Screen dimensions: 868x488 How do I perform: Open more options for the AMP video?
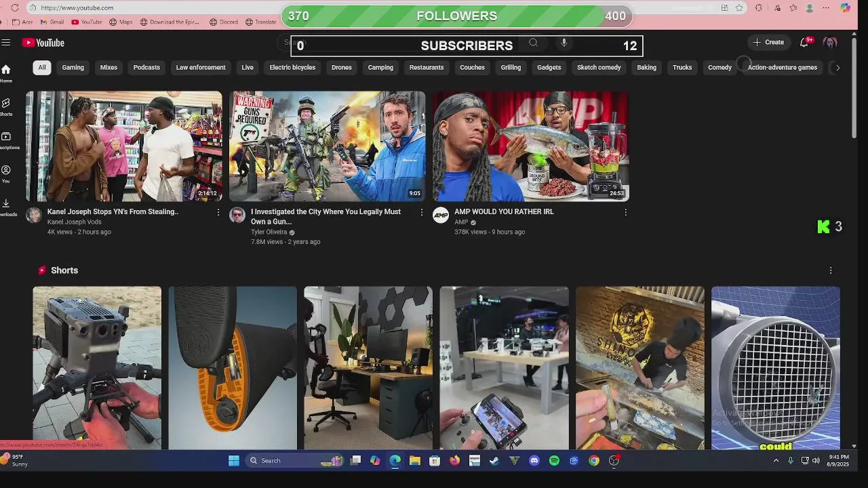(x=625, y=212)
